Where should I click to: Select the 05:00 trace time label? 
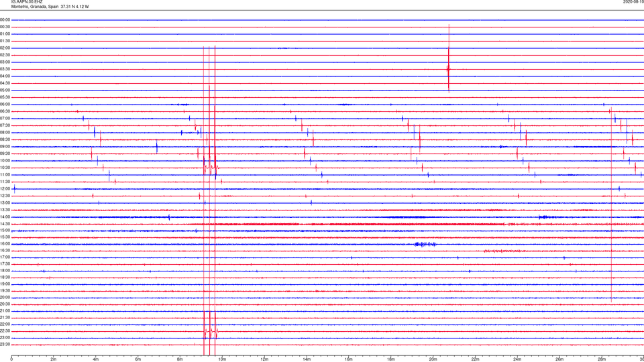[x=5, y=90]
